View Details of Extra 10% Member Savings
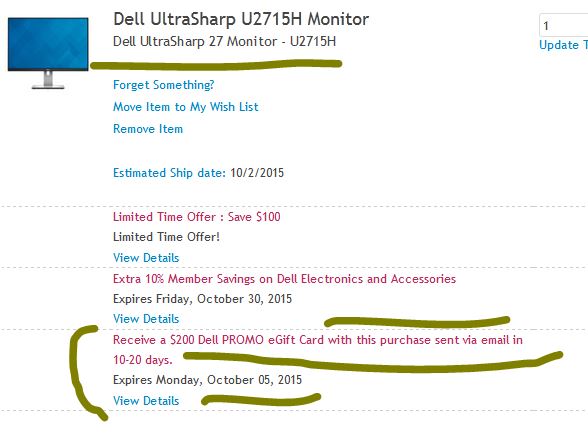Image resolution: width=588 pixels, height=439 pixels. click(146, 319)
